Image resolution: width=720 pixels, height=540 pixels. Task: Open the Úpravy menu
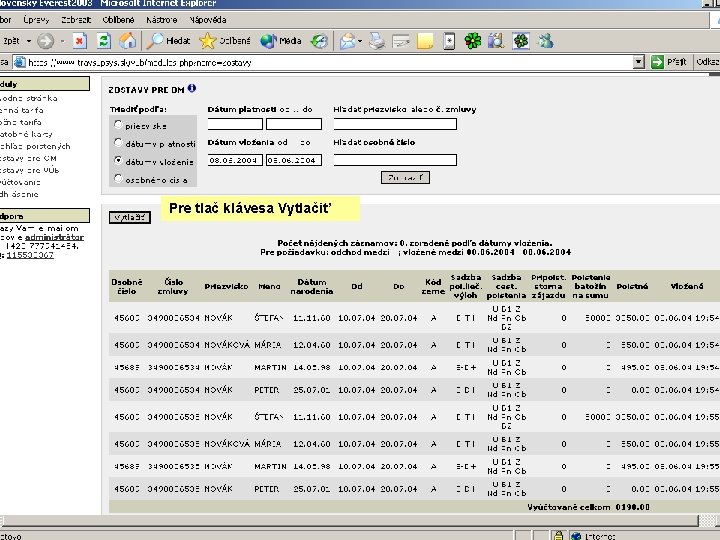tap(36, 20)
